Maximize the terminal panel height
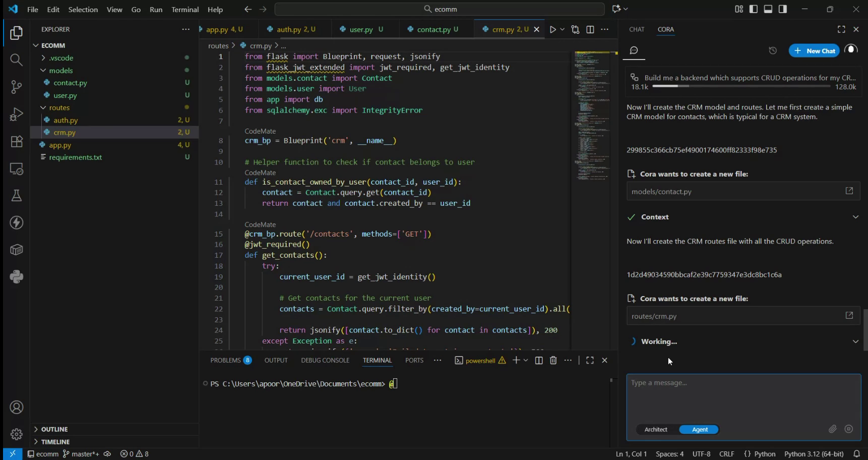This screenshot has width=868, height=460. (x=590, y=360)
